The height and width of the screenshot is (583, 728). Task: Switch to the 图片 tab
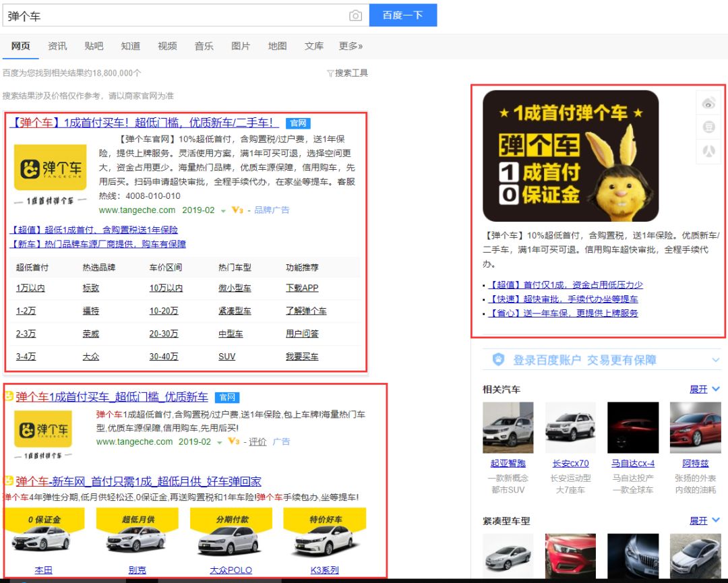(x=241, y=46)
